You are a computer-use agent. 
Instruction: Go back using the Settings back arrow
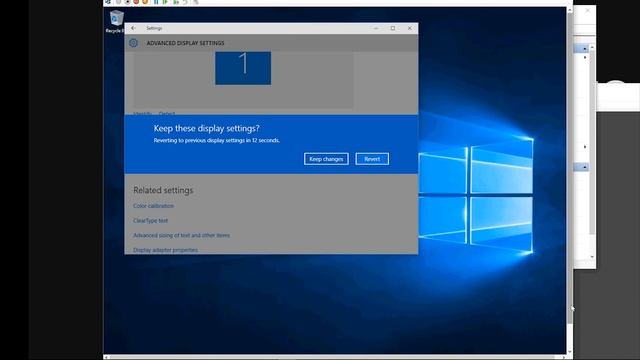pos(133,28)
